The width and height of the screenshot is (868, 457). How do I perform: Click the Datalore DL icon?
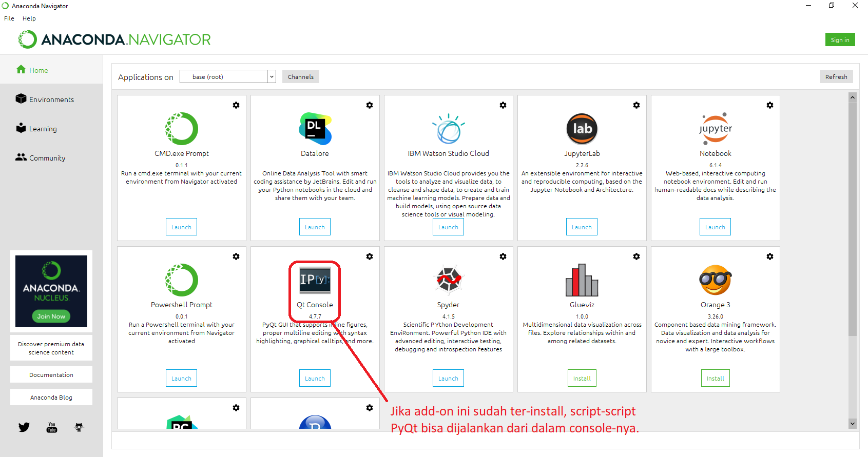tap(315, 129)
